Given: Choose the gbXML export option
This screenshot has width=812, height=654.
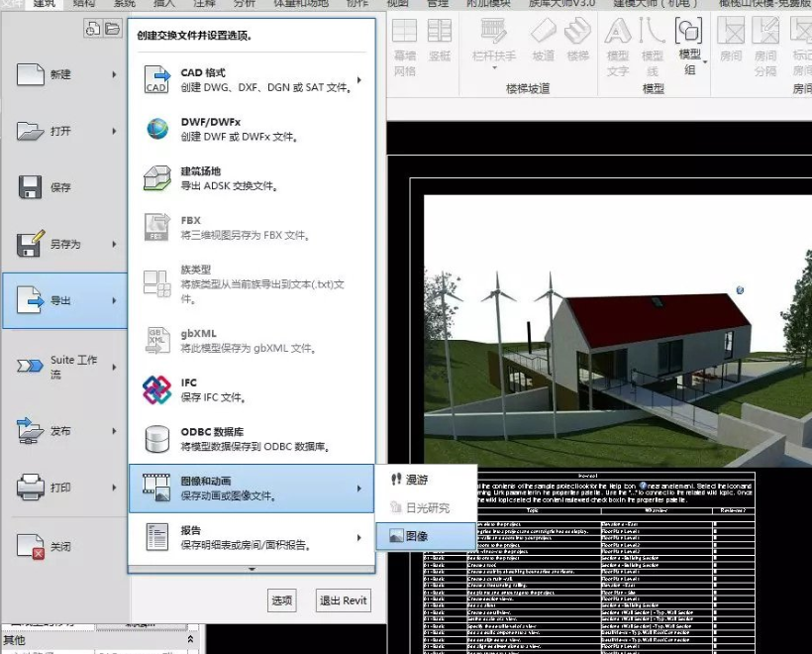Looking at the screenshot, I should 252,341.
